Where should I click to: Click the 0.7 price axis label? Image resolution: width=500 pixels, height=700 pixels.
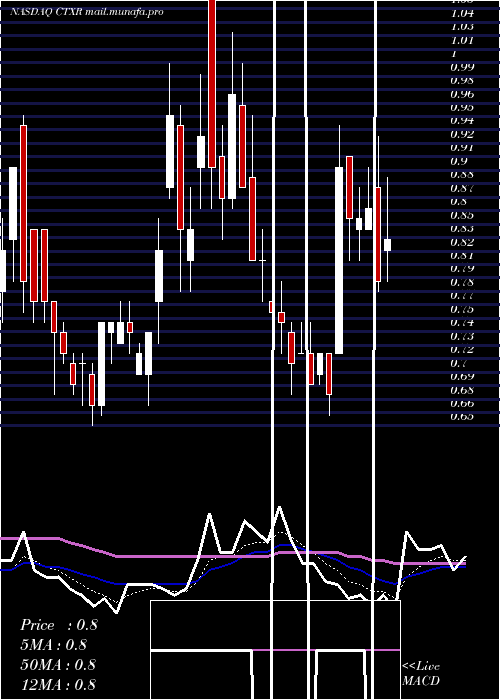(459, 363)
